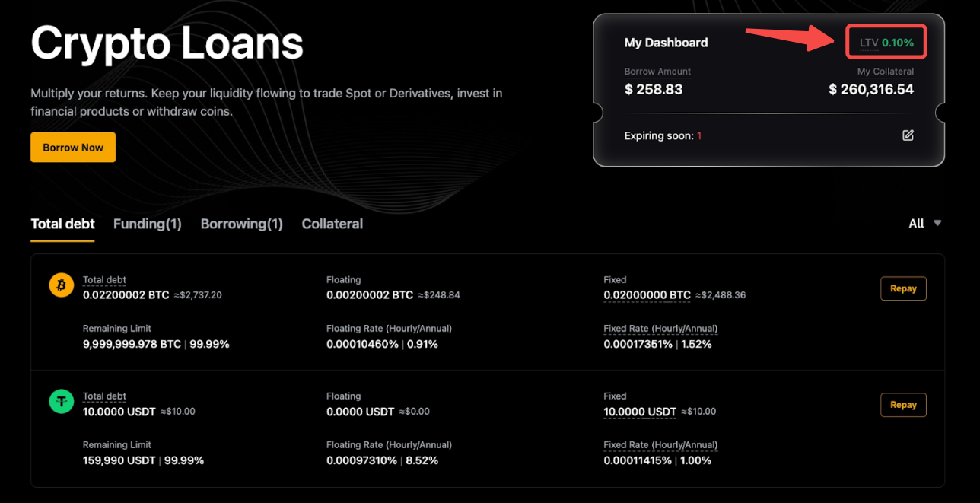Open the All filter dropdown

[x=925, y=223]
